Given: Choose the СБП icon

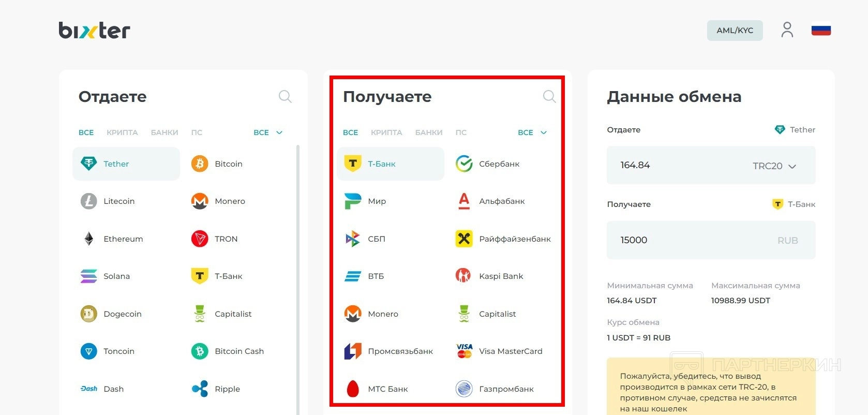Looking at the screenshot, I should pyautogui.click(x=353, y=239).
